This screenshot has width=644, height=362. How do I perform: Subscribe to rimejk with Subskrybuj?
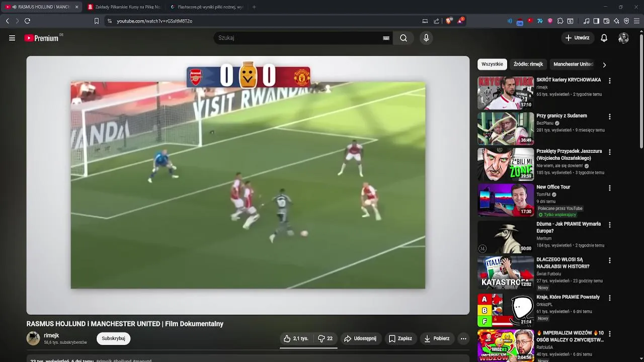[113, 338]
